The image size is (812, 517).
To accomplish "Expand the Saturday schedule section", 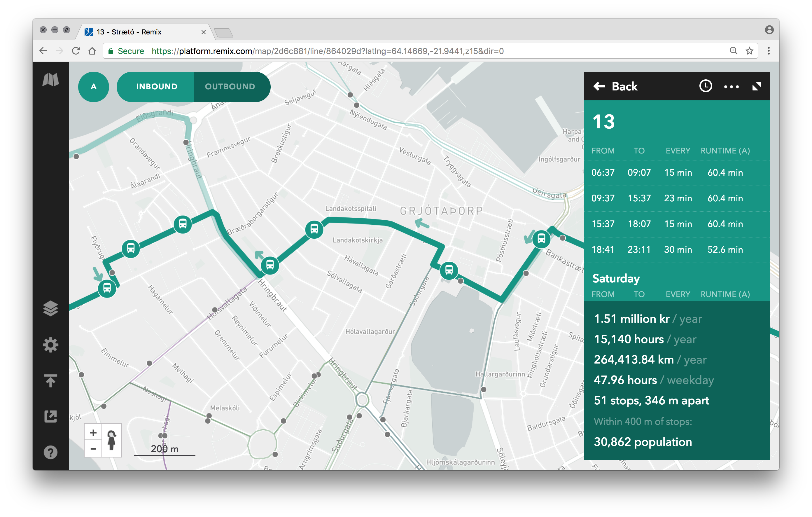I will (x=616, y=279).
